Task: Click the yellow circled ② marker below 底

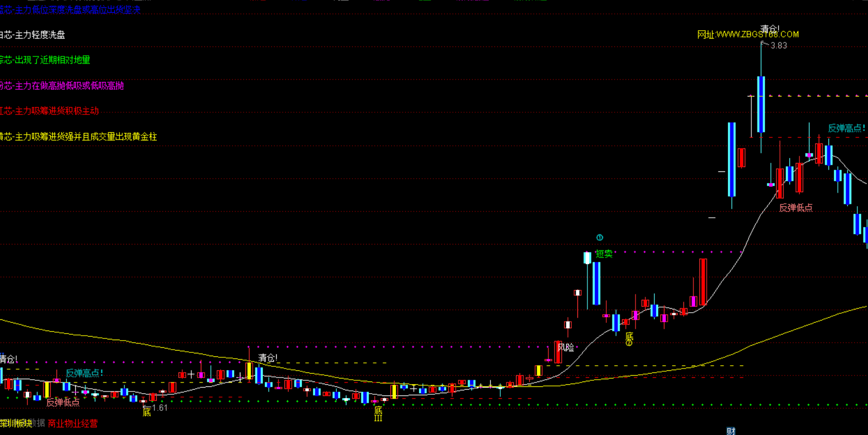Action: (x=629, y=343)
